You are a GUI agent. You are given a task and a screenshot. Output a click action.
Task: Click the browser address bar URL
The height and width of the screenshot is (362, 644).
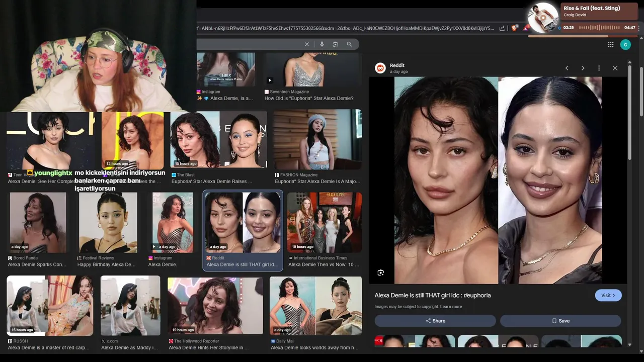pyautogui.click(x=345, y=28)
